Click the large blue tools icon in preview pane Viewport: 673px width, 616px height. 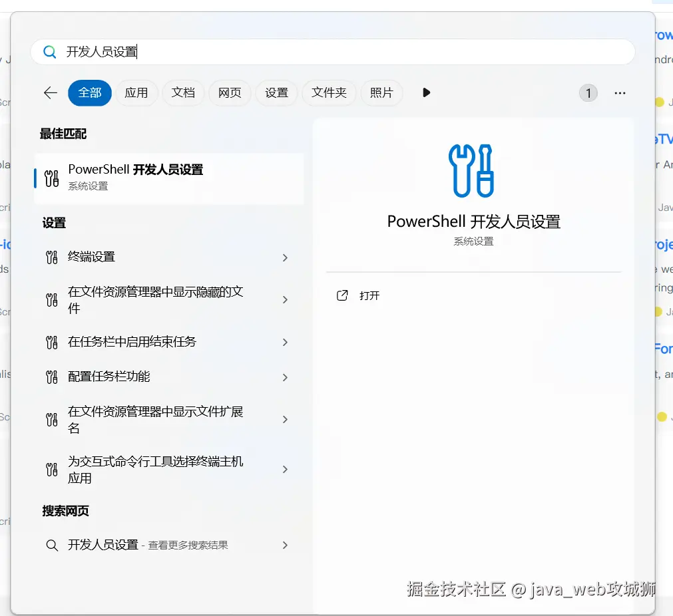click(x=471, y=171)
